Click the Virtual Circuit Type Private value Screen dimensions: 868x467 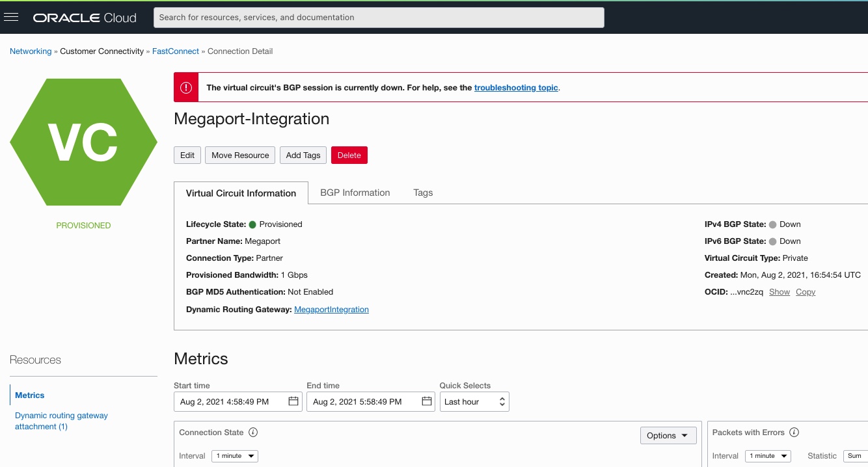pos(795,258)
